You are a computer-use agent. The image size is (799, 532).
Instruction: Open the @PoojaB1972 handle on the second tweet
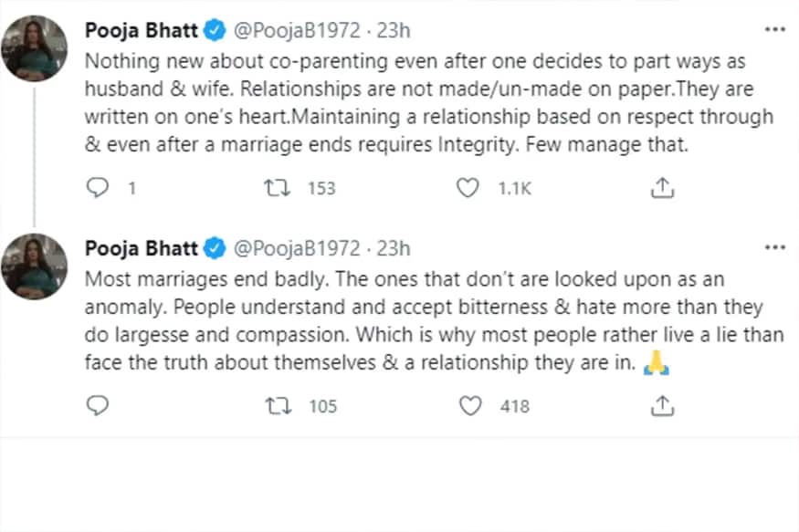click(298, 248)
